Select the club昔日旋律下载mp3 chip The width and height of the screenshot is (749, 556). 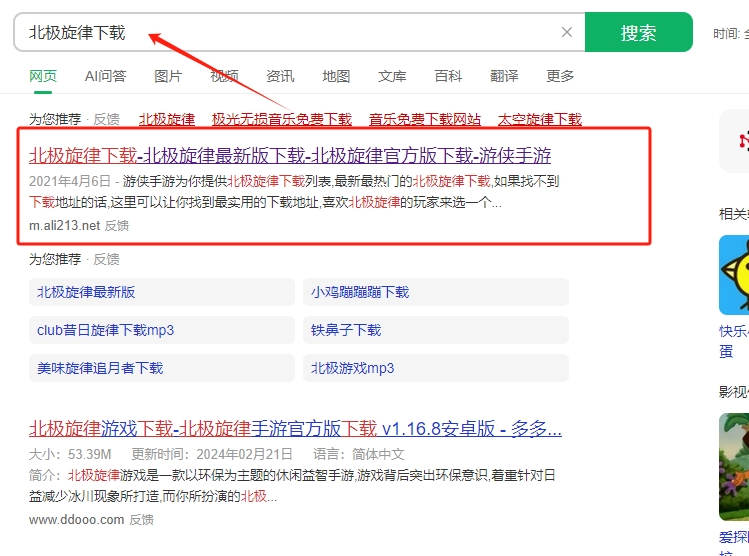tap(162, 330)
